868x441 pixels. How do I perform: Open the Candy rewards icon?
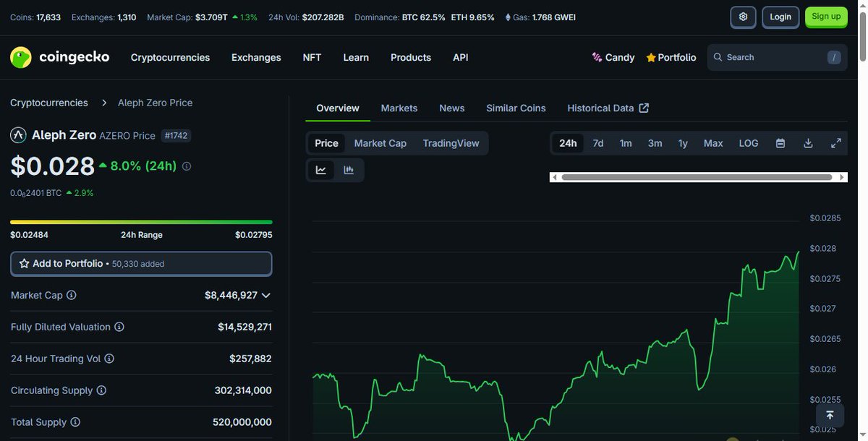click(597, 57)
